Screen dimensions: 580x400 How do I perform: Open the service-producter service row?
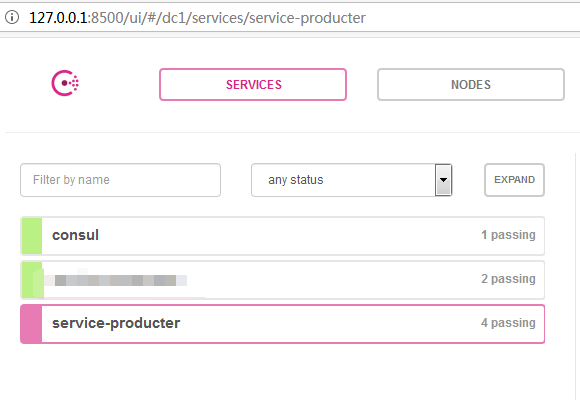283,324
